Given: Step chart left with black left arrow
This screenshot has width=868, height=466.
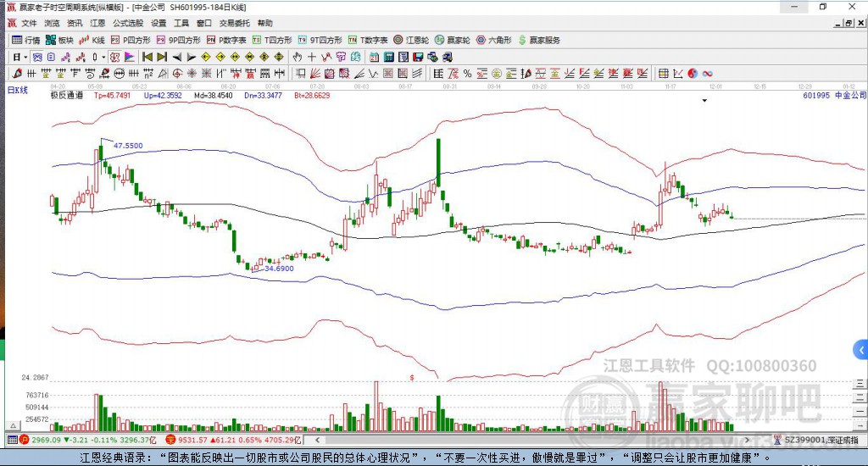Looking at the screenshot, I should [x=176, y=57].
